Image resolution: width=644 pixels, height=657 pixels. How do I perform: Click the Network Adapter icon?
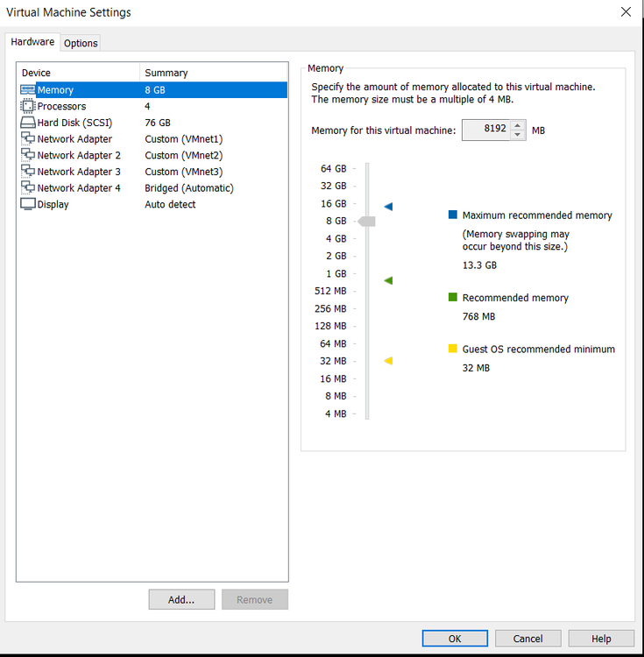(x=28, y=138)
